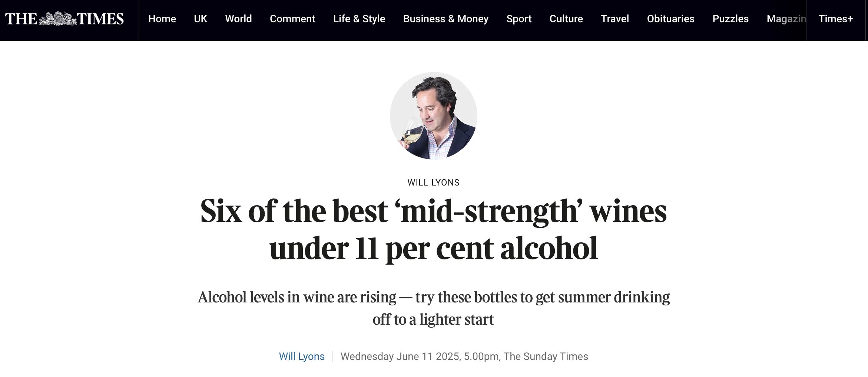Select the Magazine menu item

point(786,19)
